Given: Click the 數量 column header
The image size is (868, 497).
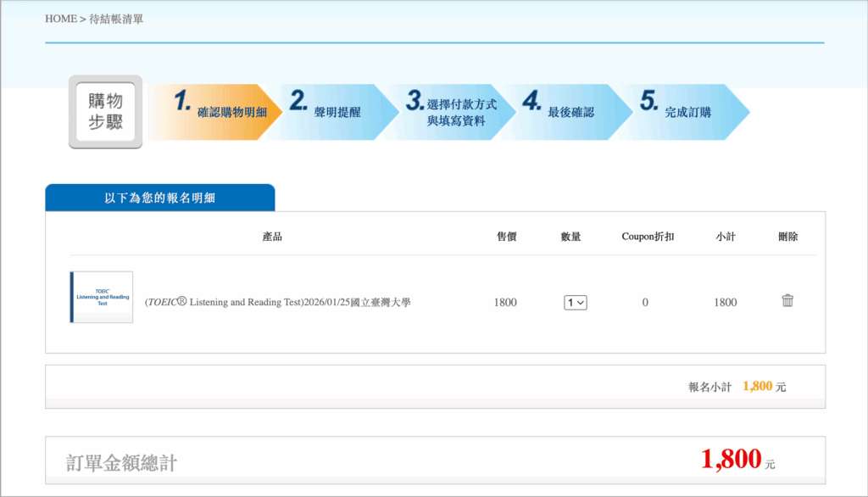Looking at the screenshot, I should tap(570, 237).
